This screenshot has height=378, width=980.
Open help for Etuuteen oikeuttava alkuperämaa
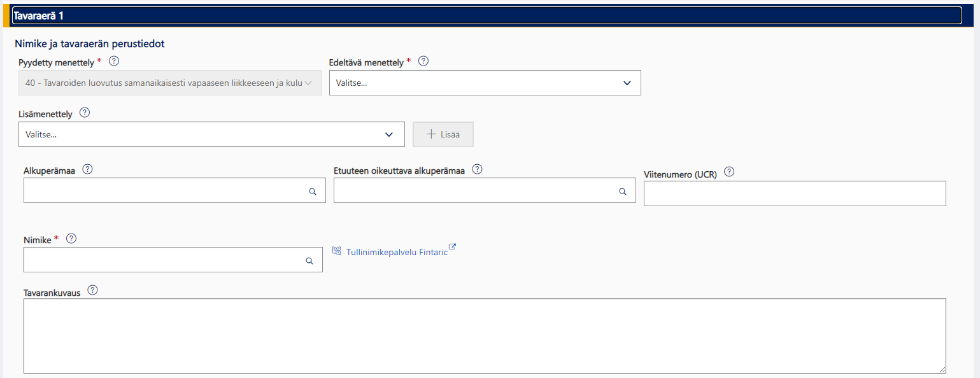pos(477,169)
